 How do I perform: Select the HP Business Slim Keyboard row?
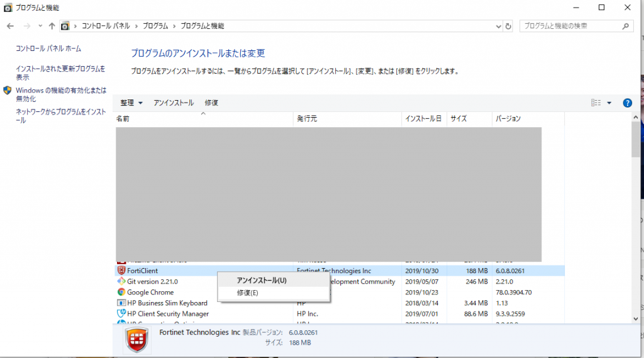click(340, 303)
